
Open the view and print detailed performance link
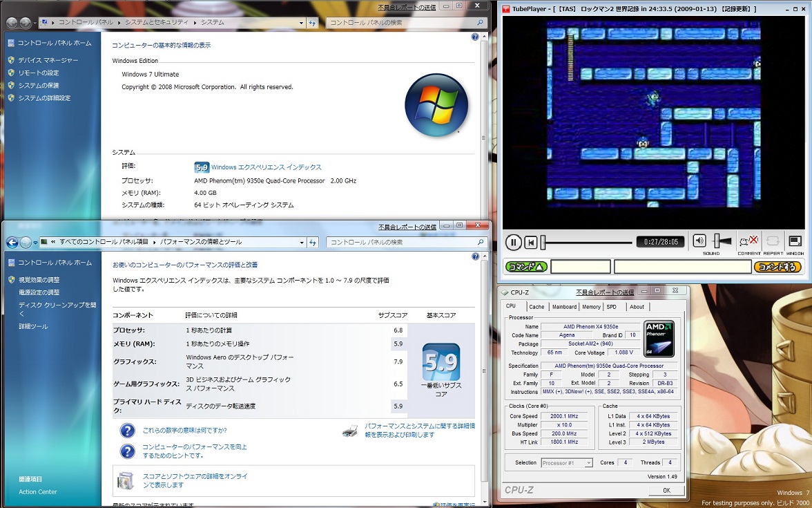click(x=420, y=430)
